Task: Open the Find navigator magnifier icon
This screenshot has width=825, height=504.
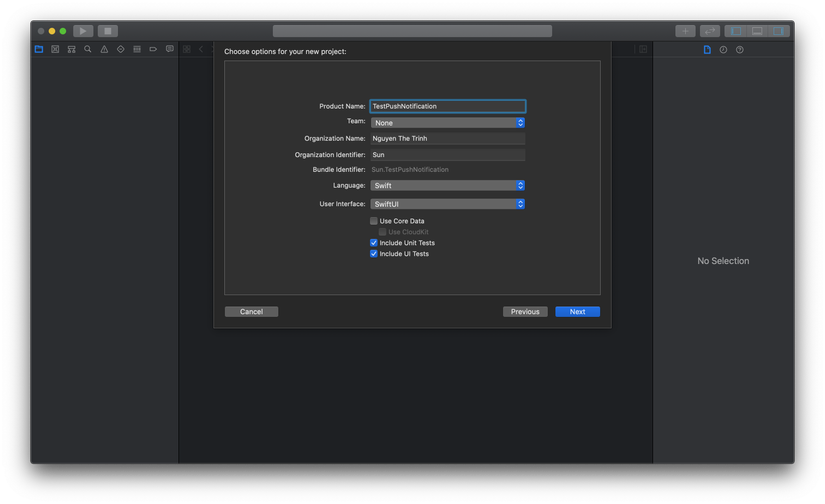Action: point(88,49)
